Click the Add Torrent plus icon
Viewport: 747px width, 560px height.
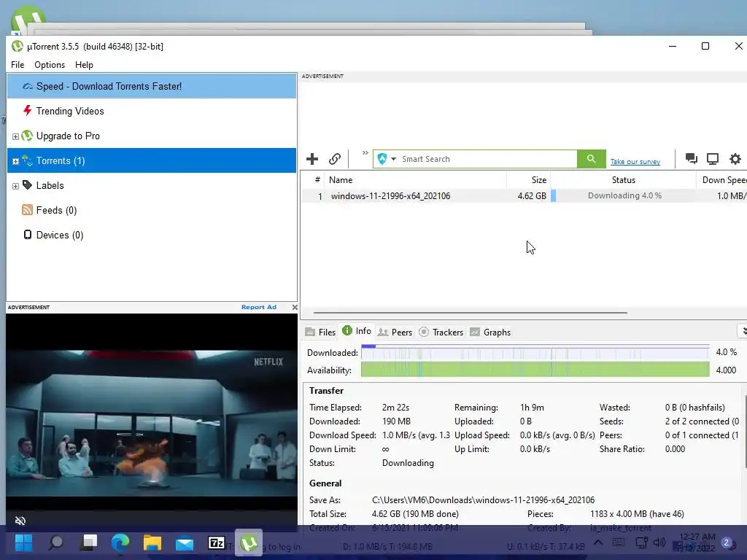tap(312, 159)
